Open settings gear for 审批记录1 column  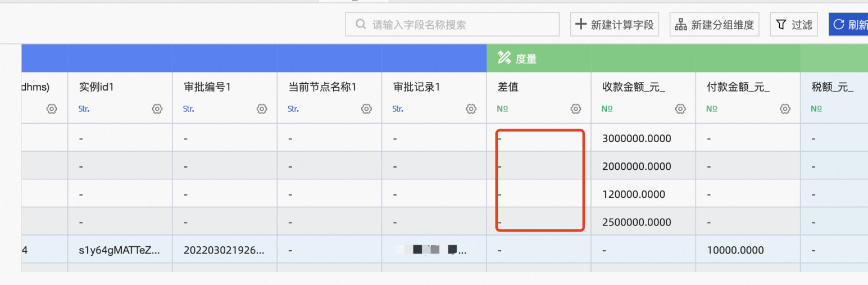471,109
